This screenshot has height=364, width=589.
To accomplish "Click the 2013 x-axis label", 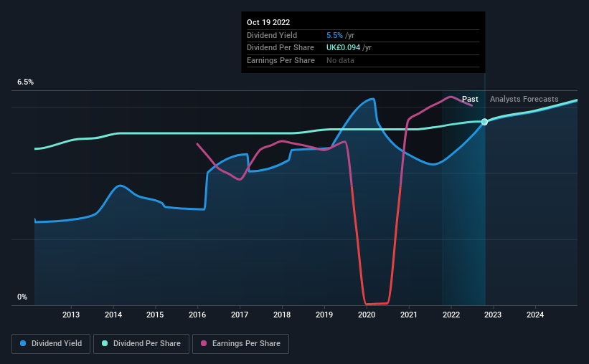I will 71,315.
